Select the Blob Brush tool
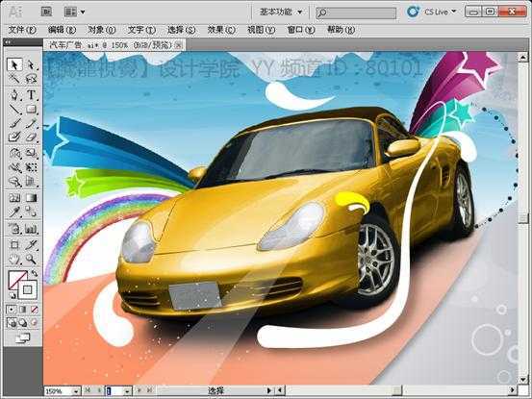 click(x=14, y=137)
